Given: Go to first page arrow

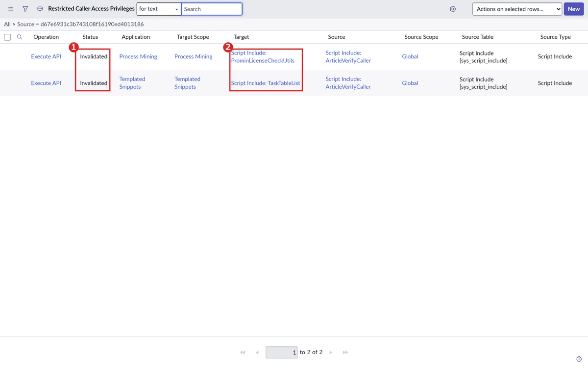Looking at the screenshot, I should pos(243,352).
